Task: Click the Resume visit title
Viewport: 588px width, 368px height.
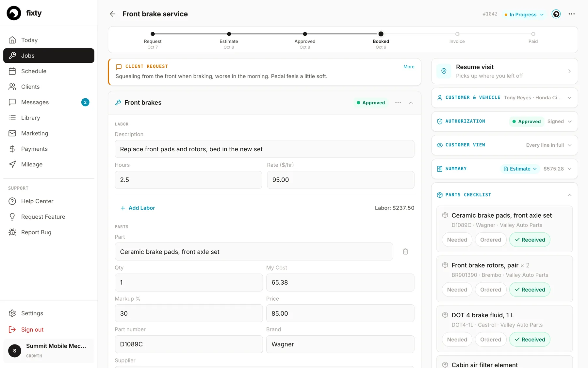Action: point(475,67)
